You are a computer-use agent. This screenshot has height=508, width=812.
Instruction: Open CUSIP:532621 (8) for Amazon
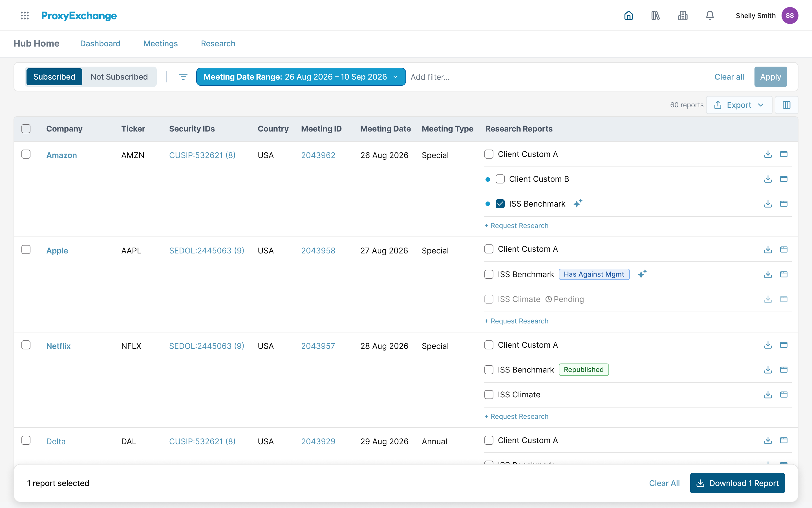[202, 155]
